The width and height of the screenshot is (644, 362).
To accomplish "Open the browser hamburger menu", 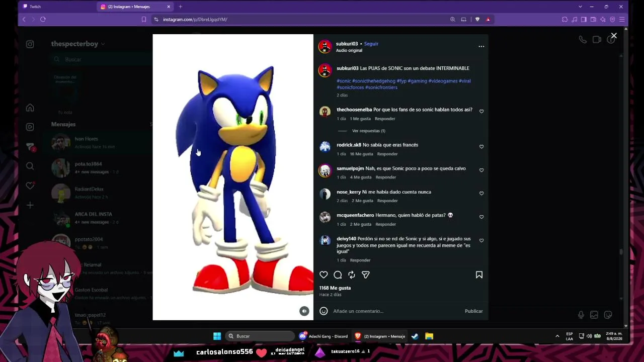I will [622, 20].
